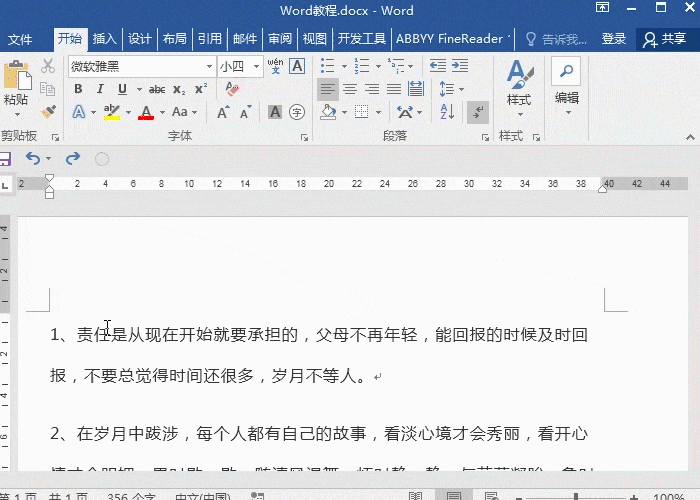Click the character border (A) icon
This screenshot has height=500, width=700.
297,66
